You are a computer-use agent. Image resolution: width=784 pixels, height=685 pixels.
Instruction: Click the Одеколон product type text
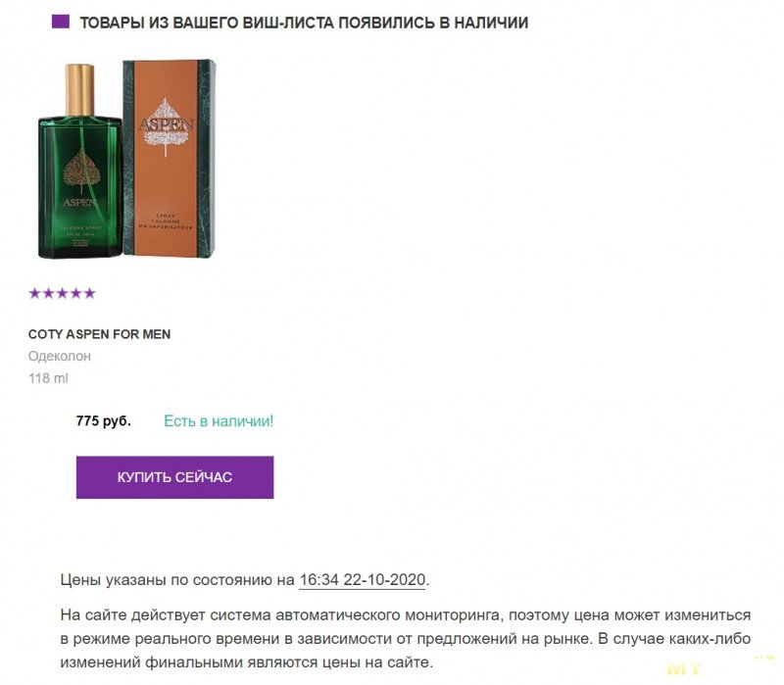pyautogui.click(x=60, y=356)
